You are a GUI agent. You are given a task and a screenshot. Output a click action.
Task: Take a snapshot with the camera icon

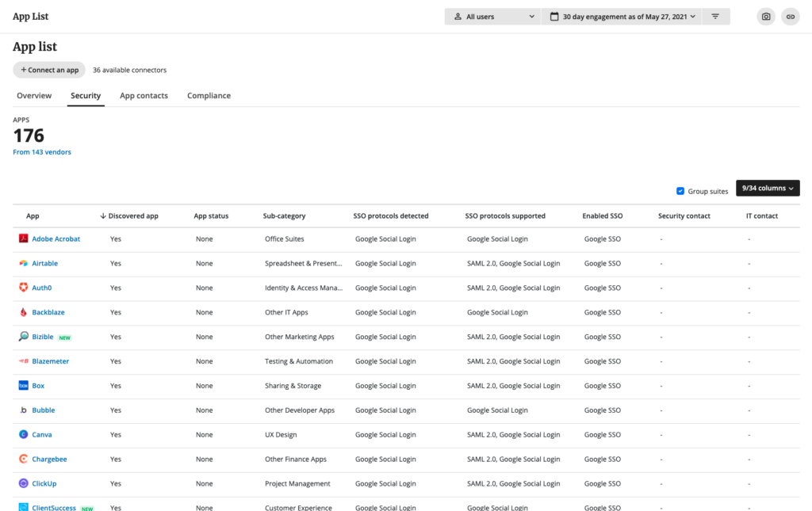[766, 17]
